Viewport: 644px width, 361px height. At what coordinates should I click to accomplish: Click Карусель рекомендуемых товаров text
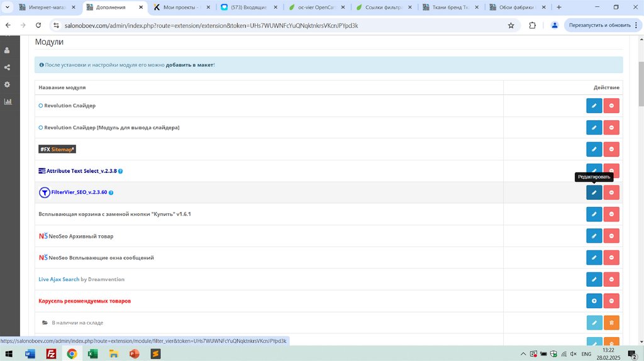[85, 301]
